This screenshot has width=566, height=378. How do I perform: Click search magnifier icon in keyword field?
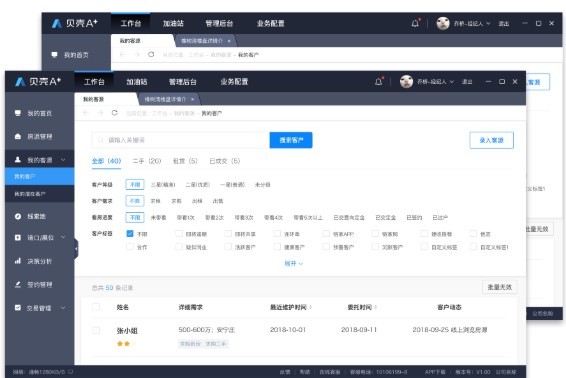[x=101, y=140]
